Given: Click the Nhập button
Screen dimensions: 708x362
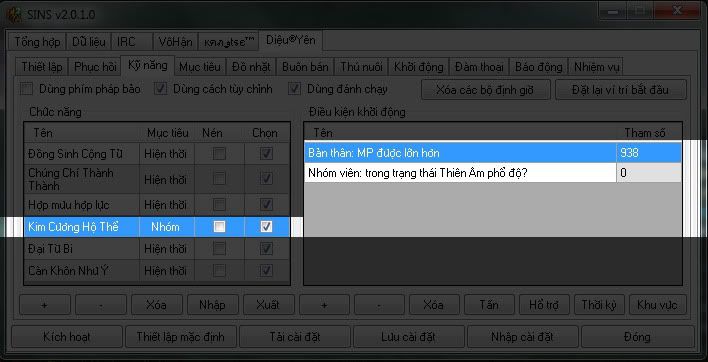Looking at the screenshot, I should [212, 305].
